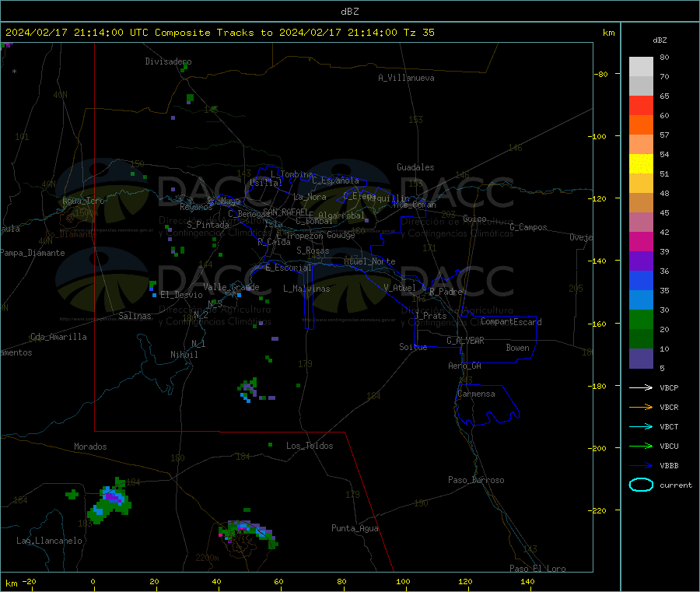
Task: Click the white VBCP arrow icon
Action: 641,387
